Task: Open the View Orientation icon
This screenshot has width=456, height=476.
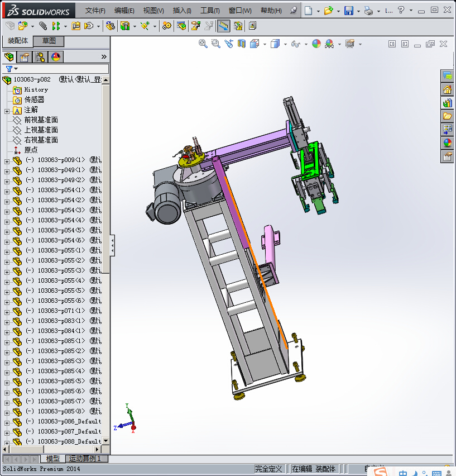Action: [255, 44]
